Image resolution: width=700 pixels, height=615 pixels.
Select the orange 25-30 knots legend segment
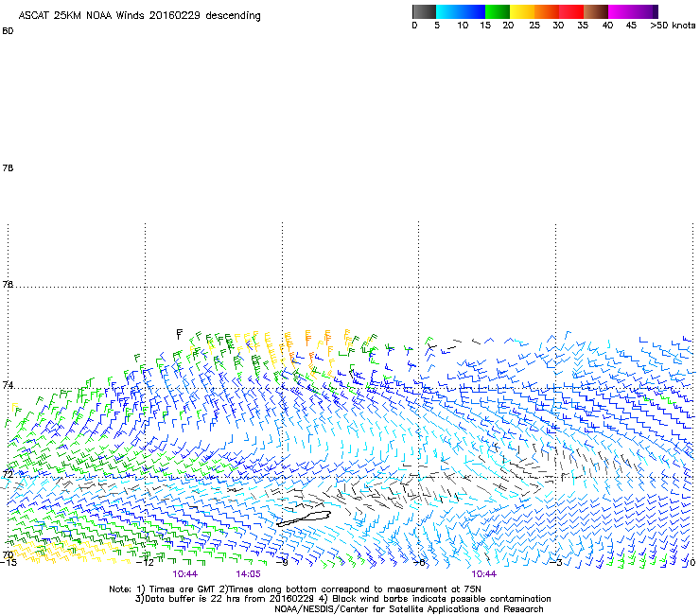click(547, 11)
